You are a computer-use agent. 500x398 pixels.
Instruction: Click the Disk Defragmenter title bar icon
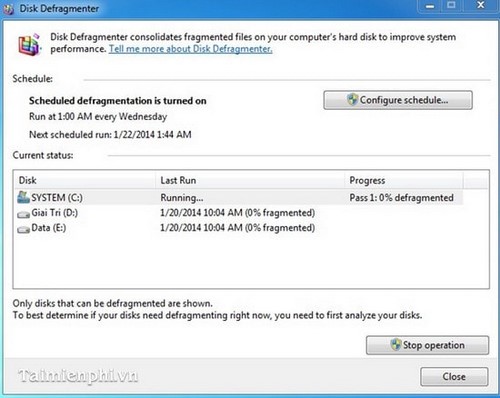click(8, 9)
